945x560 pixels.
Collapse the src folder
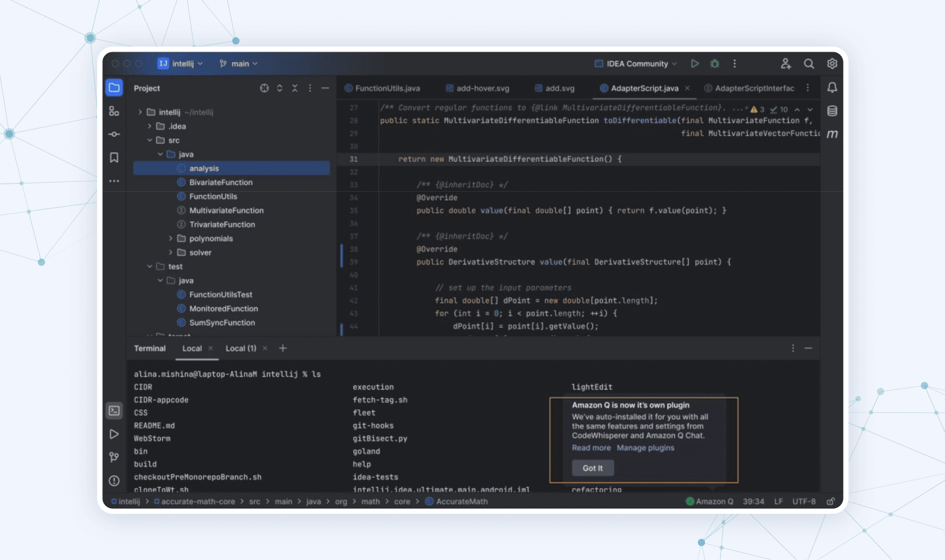(x=150, y=140)
